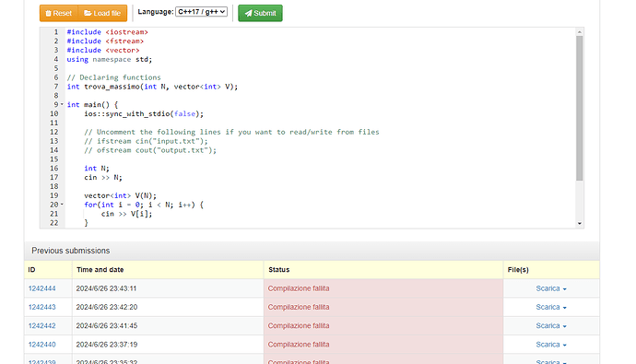Expand Scarica dropdown for submission 1242442
The width and height of the screenshot is (636, 364).
pos(551,326)
